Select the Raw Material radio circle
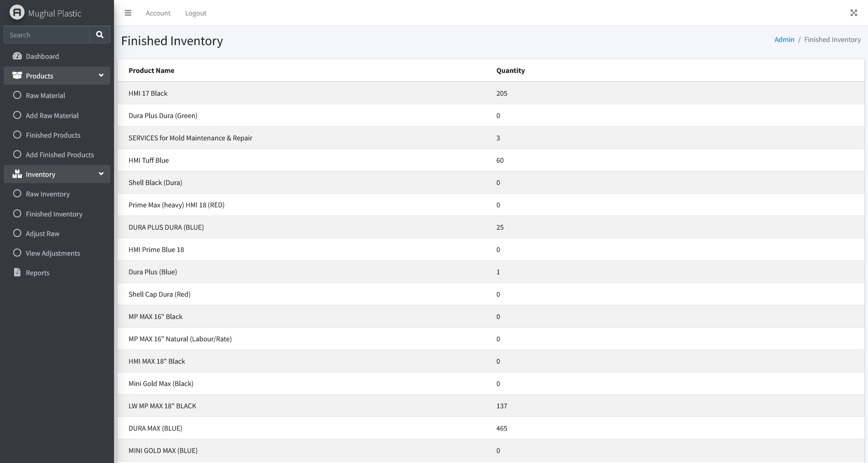 [x=17, y=95]
